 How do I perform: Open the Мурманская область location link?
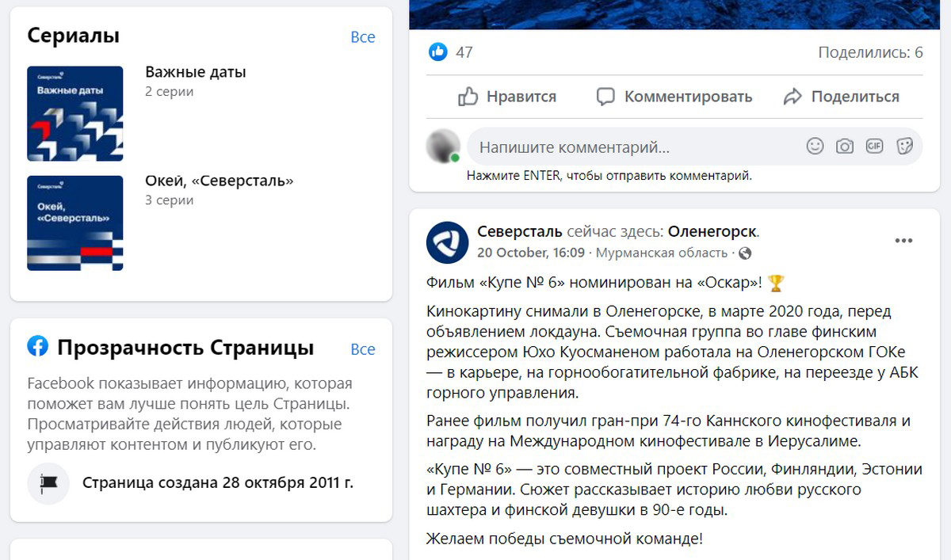click(x=662, y=253)
